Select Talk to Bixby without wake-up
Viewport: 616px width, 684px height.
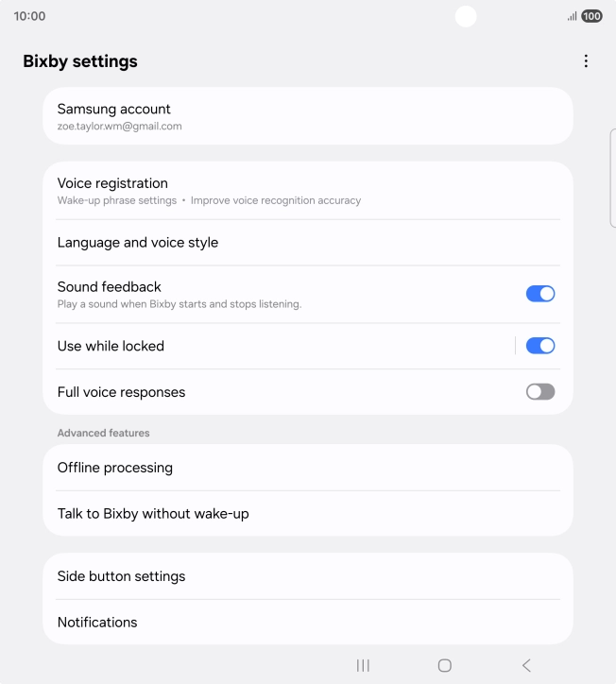(x=308, y=514)
